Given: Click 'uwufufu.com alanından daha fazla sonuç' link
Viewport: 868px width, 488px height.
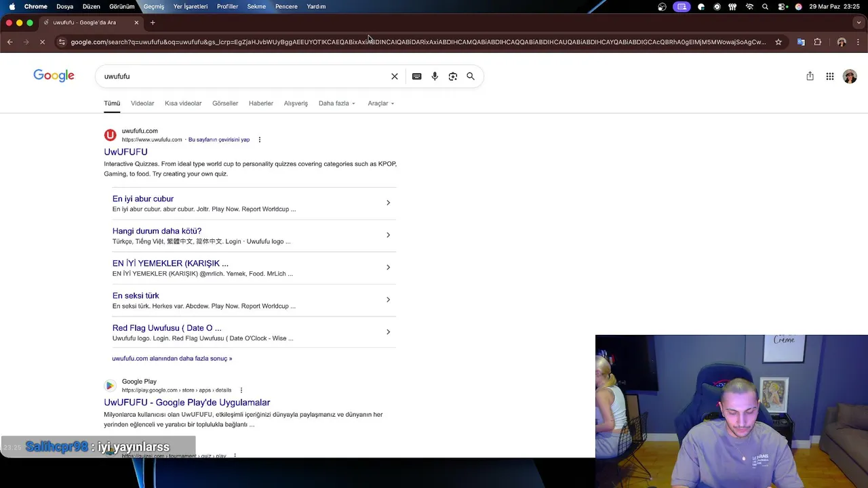Looking at the screenshot, I should coord(172,359).
